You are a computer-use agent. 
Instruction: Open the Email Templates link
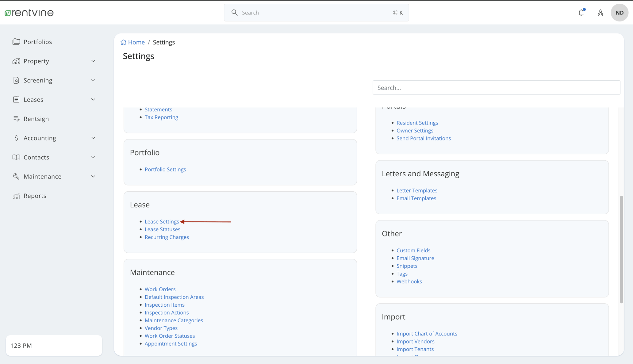416,198
